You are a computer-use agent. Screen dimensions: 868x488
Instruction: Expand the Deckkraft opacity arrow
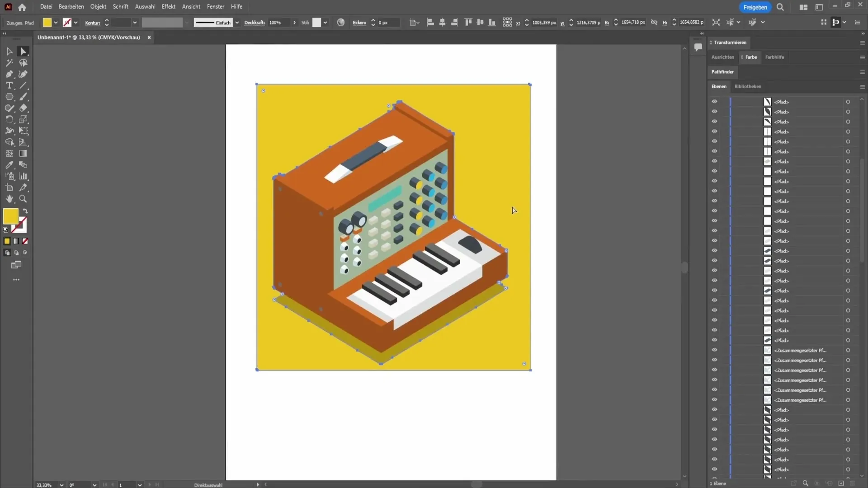click(x=294, y=23)
